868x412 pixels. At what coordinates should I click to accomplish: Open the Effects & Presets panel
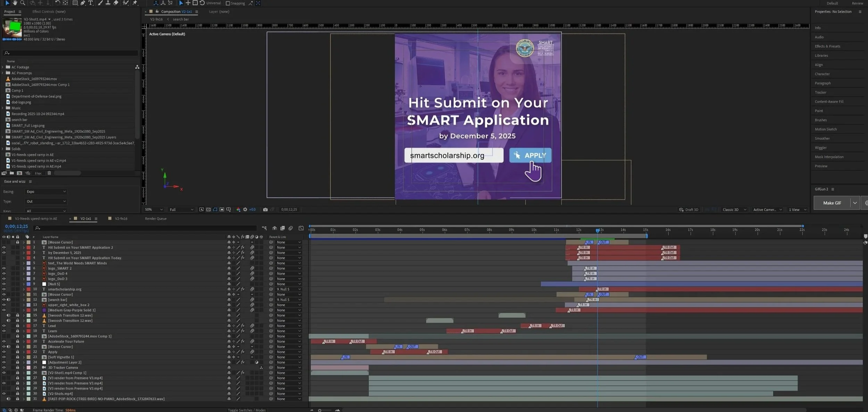pos(827,46)
